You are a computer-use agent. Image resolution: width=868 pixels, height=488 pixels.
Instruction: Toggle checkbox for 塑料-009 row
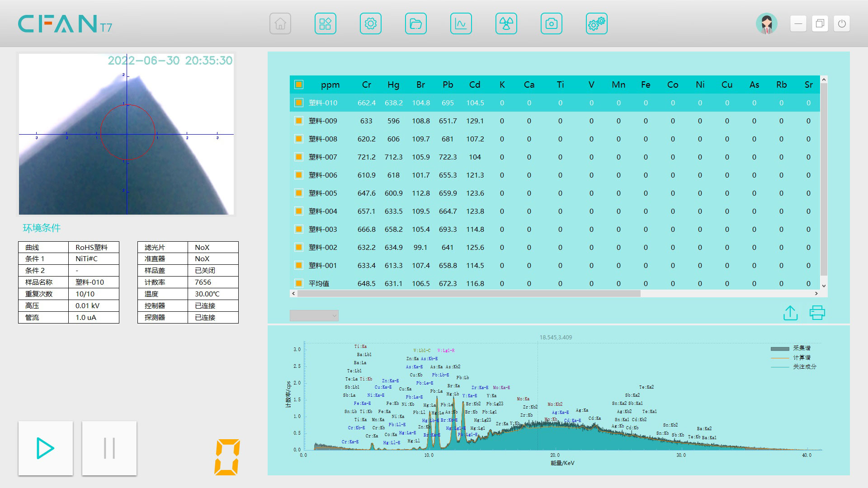click(x=299, y=121)
